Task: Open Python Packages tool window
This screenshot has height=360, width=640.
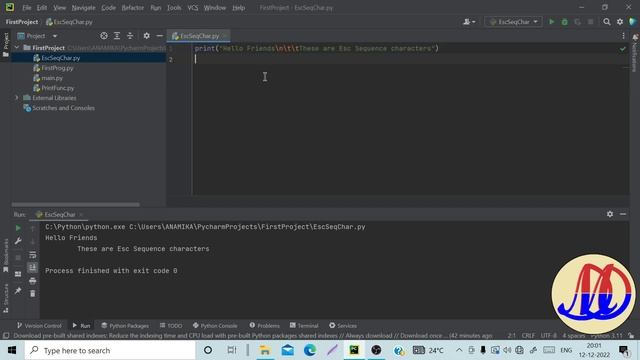Action: click(125, 325)
